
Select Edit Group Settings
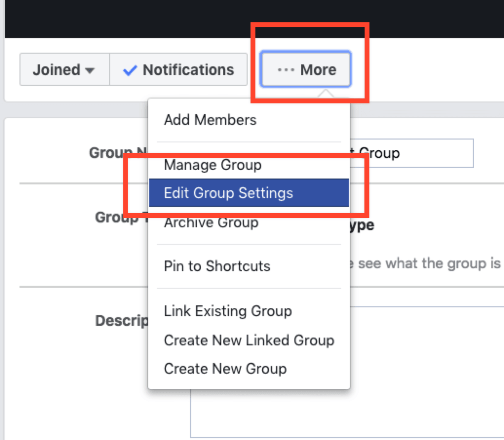[249, 193]
